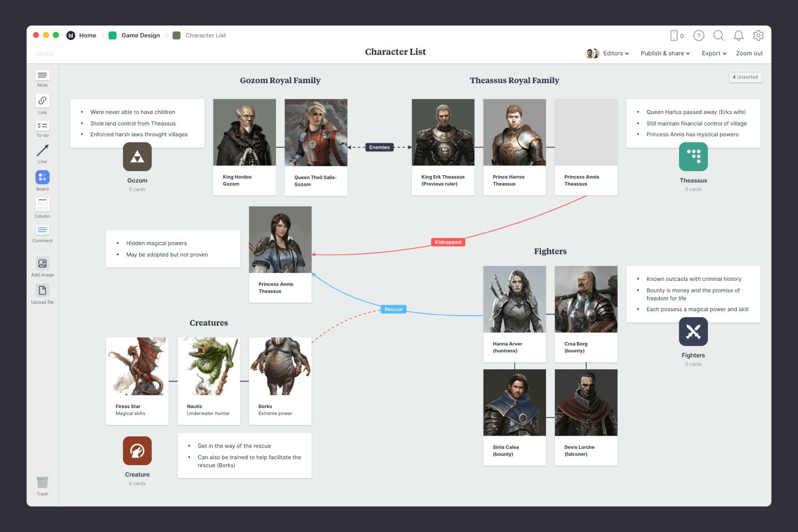
Task: Open the search icon
Action: point(719,36)
